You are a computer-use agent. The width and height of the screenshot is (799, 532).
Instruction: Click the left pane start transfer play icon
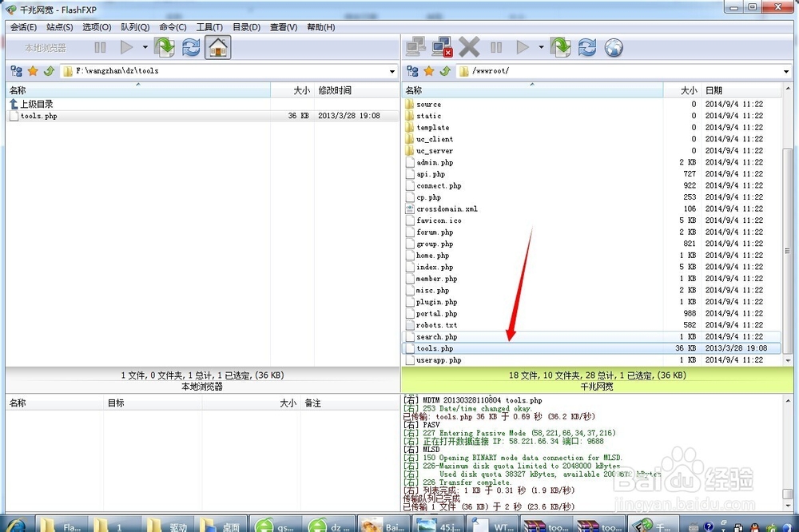(x=126, y=47)
